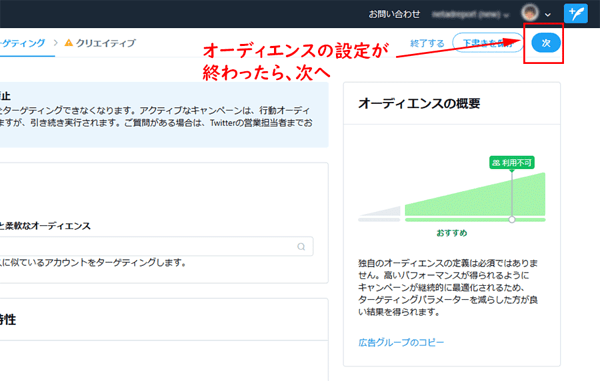600x381 pixels.
Task: Open the profile avatar menu
Action: [x=530, y=13]
